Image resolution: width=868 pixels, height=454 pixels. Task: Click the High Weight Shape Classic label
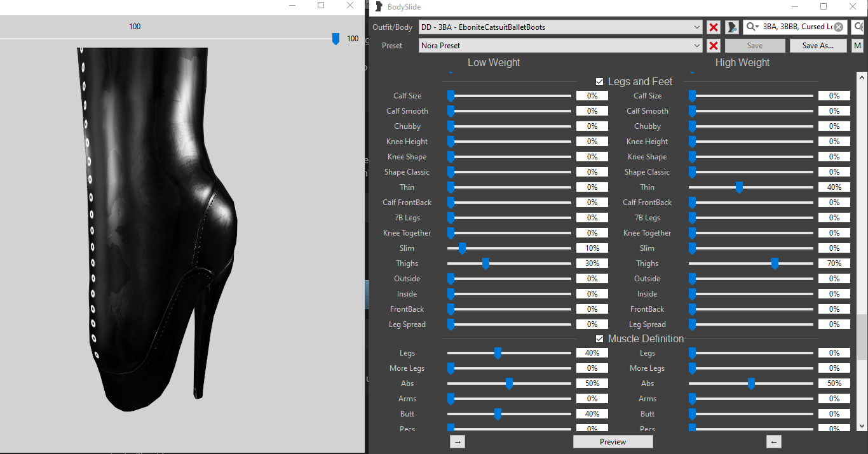(x=647, y=172)
